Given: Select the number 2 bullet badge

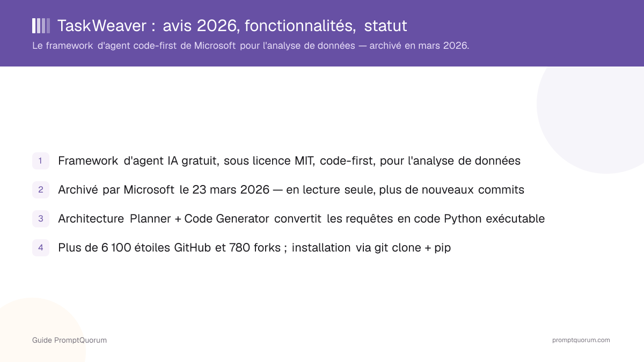Looking at the screenshot, I should pyautogui.click(x=41, y=190).
